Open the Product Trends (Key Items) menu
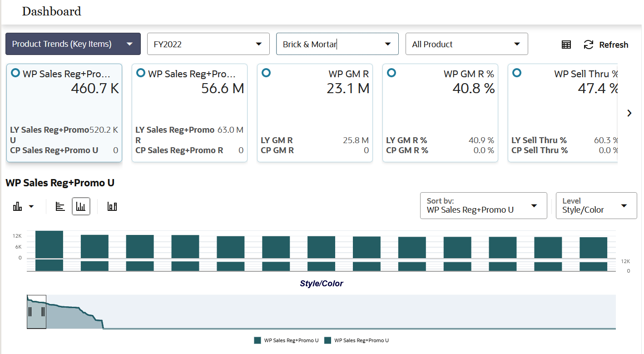 click(x=73, y=44)
